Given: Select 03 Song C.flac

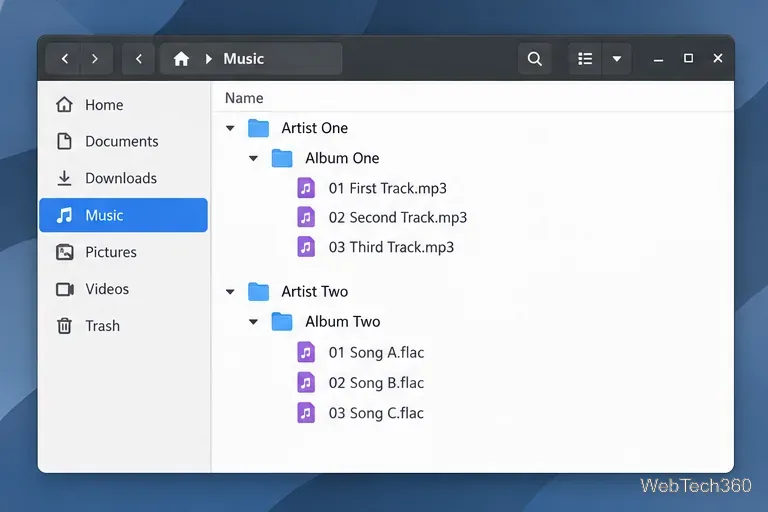Looking at the screenshot, I should [x=376, y=413].
